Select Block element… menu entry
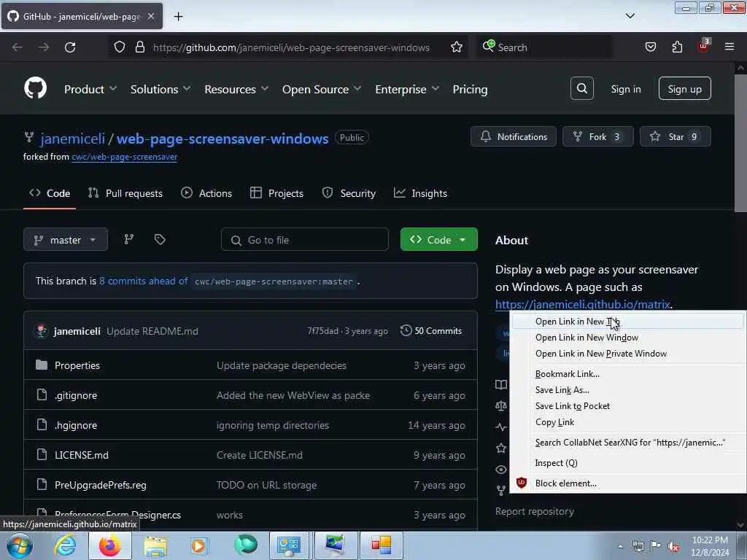 coord(627,483)
